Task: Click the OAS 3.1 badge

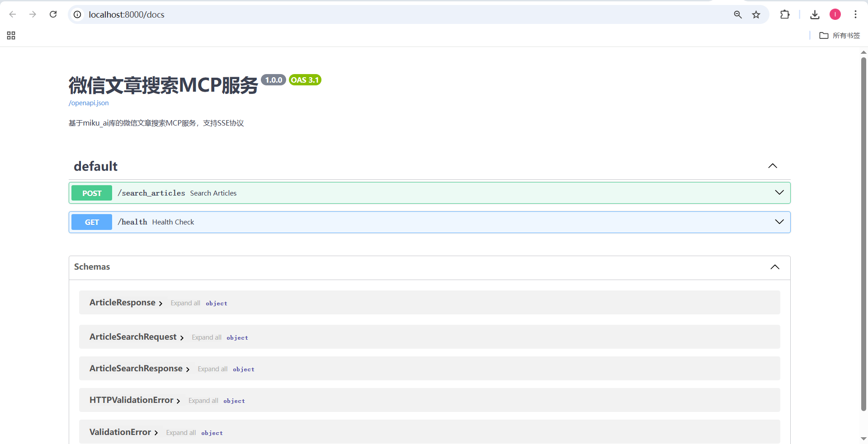Action: coord(305,80)
